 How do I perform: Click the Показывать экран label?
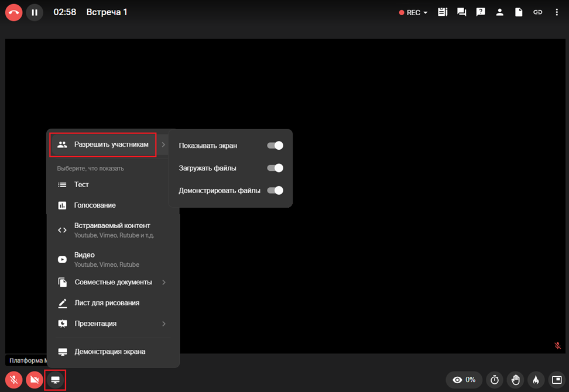tap(208, 146)
